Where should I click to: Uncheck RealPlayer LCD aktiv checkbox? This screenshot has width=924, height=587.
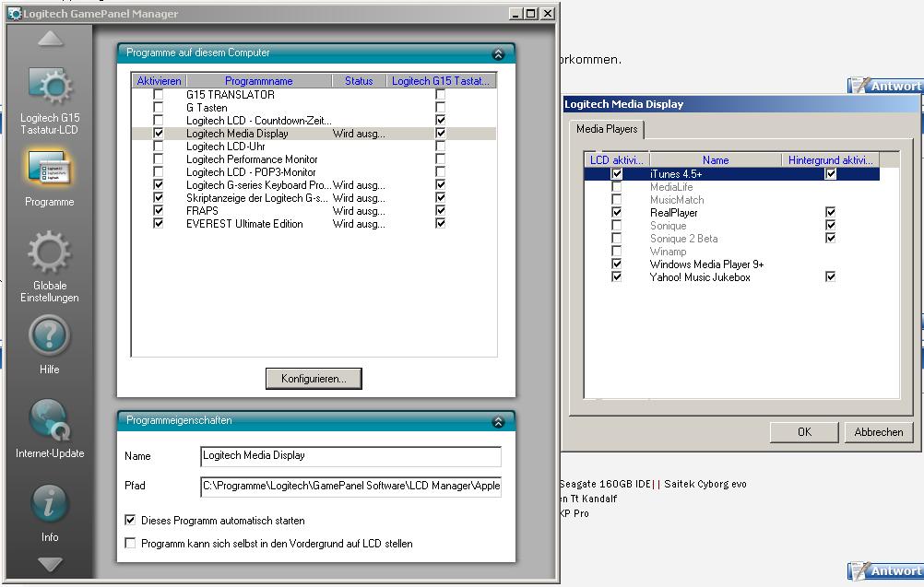pyautogui.click(x=616, y=212)
